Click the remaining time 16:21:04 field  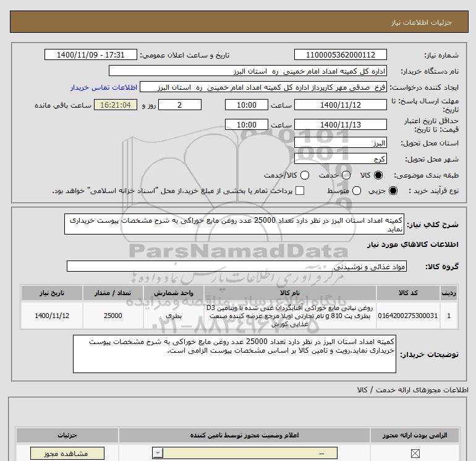[x=116, y=105]
